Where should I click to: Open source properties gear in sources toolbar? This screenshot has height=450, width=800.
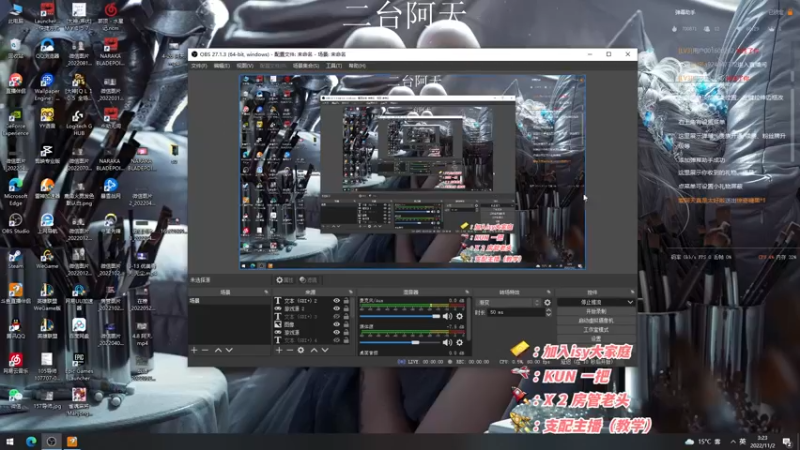point(301,350)
